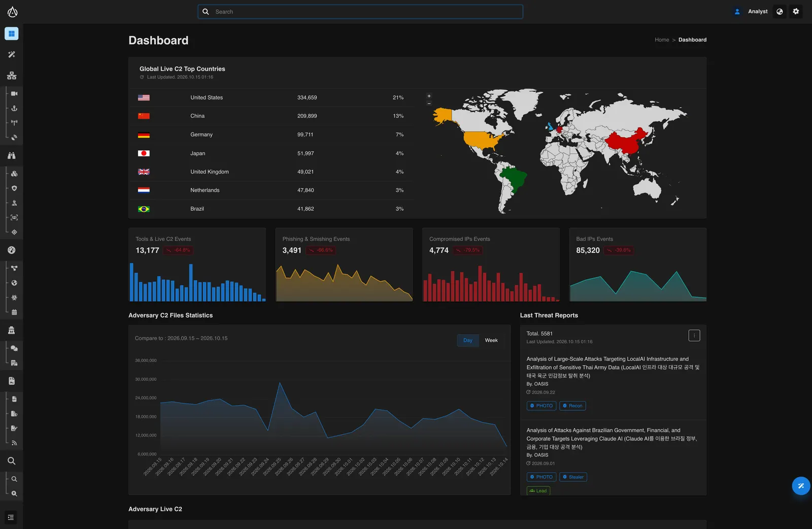
Task: Click the Dashboard breadcrumb item
Action: click(692, 40)
